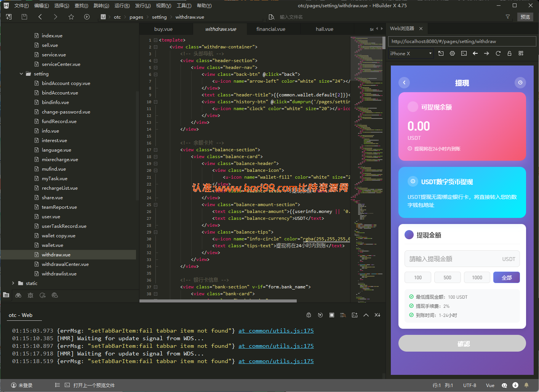Fold the code block at line 37
Viewport: 539px width, 392px height.
tap(155, 287)
